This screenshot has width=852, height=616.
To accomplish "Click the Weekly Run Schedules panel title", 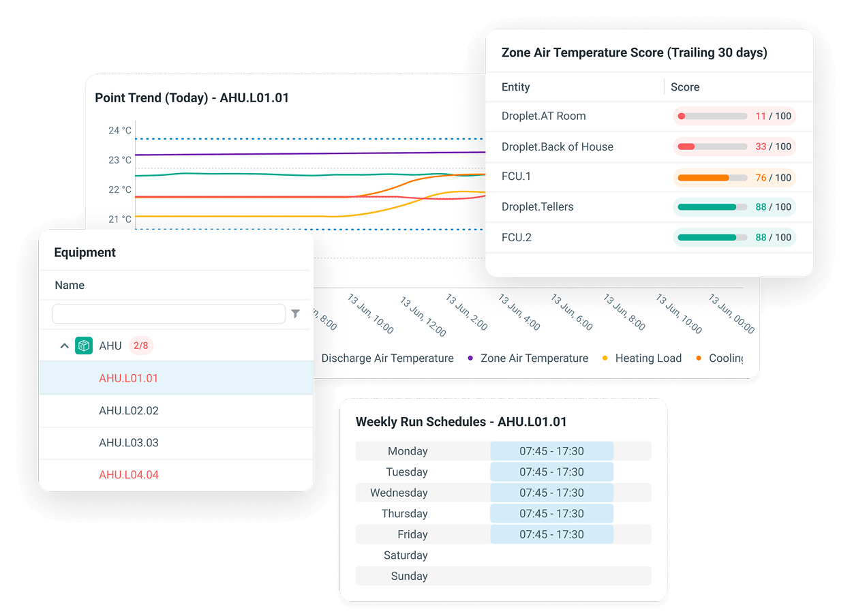I will pos(461,422).
